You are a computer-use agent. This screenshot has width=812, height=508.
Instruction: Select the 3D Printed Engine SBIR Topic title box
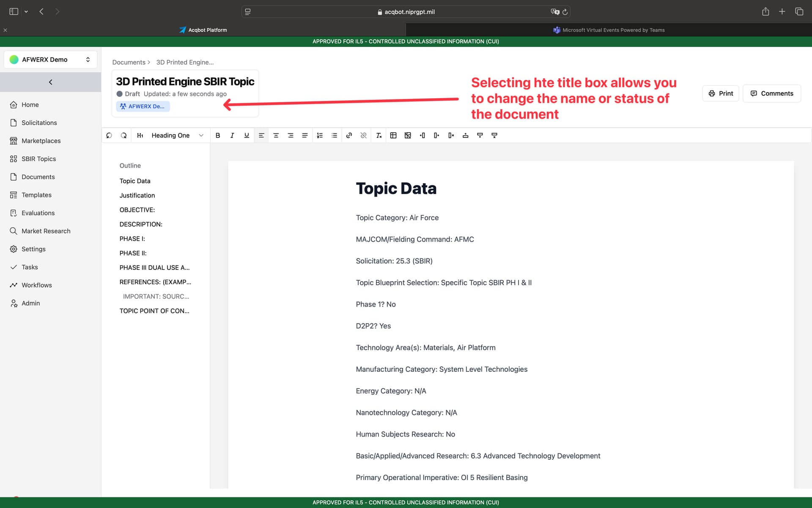click(x=185, y=93)
